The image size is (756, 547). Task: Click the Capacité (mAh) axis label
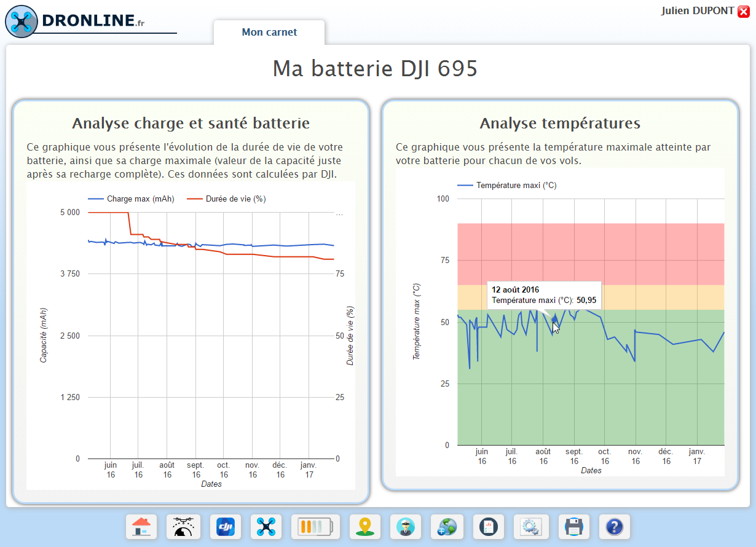(x=44, y=335)
